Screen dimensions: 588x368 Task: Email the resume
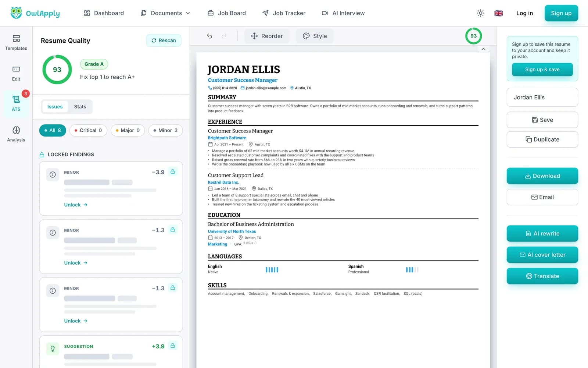coord(542,197)
